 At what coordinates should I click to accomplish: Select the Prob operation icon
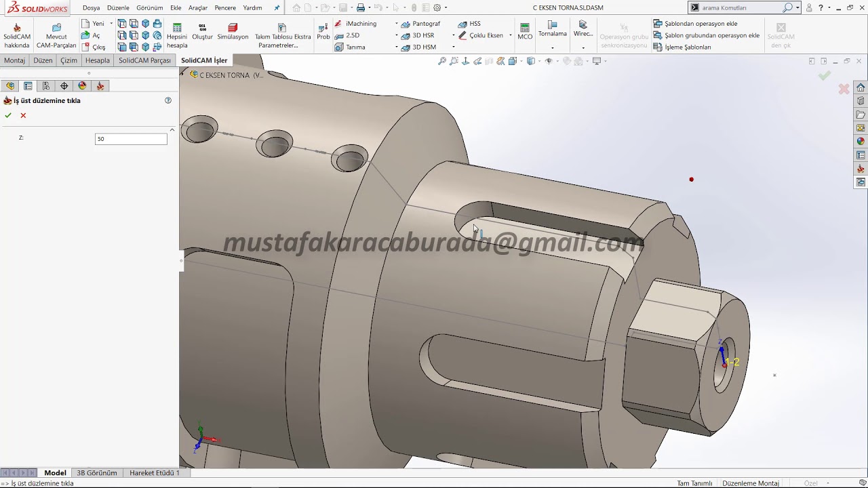323,32
